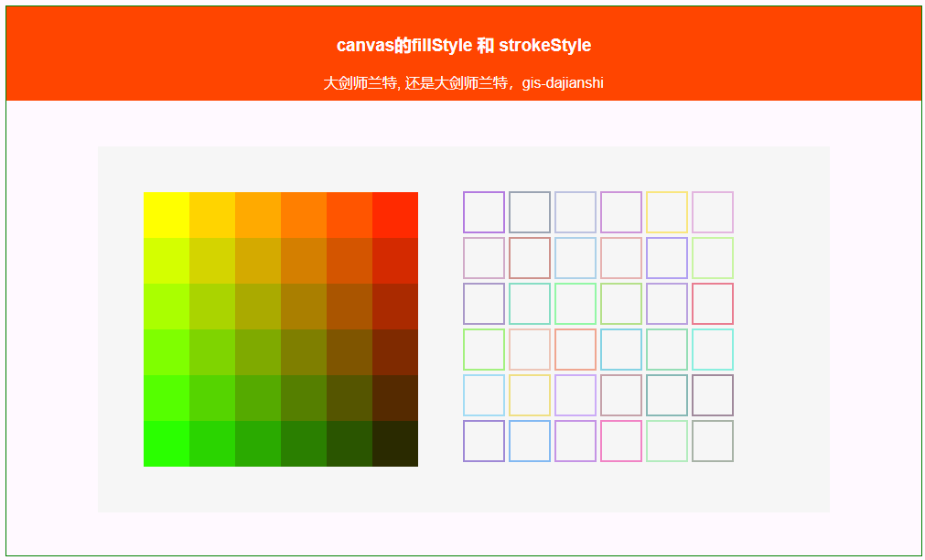925x560 pixels.
Task: Click the lime-green swatch in the fill grid's left column
Action: 167,307
